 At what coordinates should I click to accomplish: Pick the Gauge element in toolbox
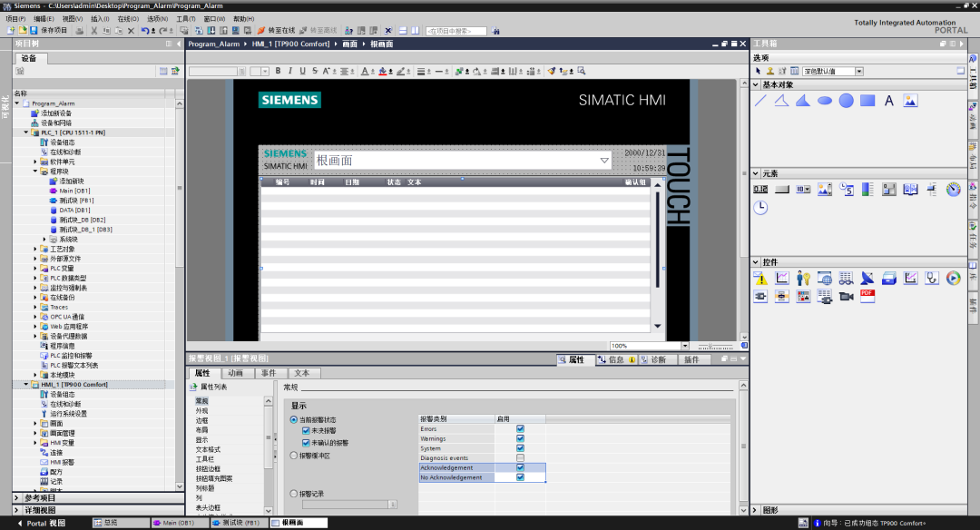(x=953, y=190)
